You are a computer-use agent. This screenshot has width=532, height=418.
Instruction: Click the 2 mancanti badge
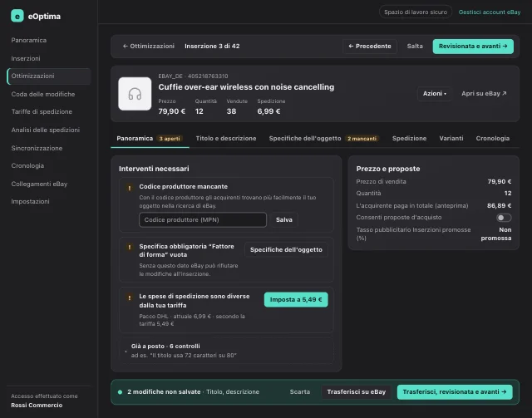pos(362,139)
